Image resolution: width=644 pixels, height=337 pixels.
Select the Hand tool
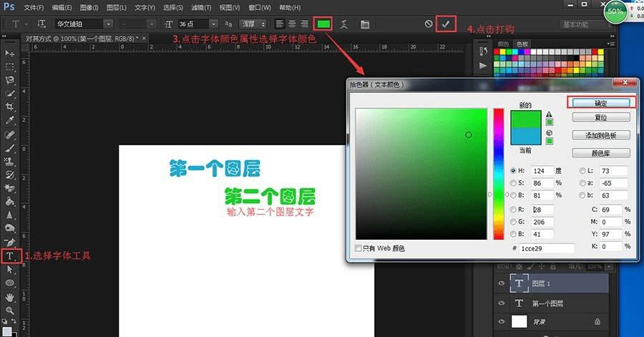(10, 297)
